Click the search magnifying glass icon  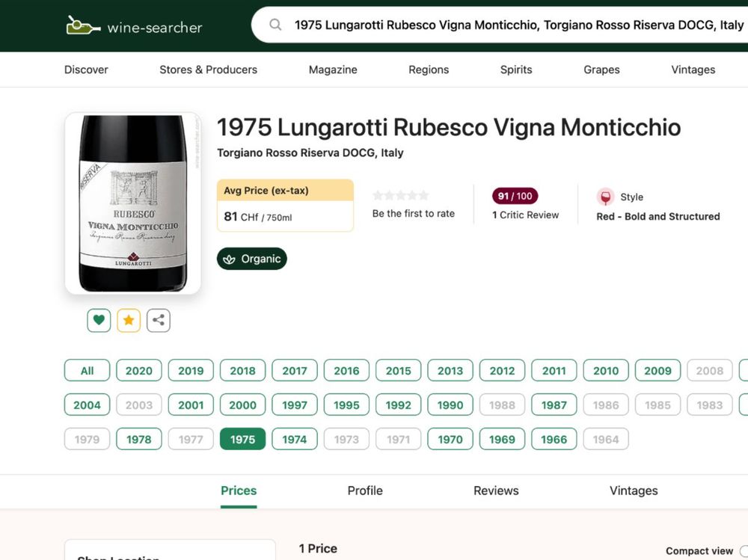point(275,25)
